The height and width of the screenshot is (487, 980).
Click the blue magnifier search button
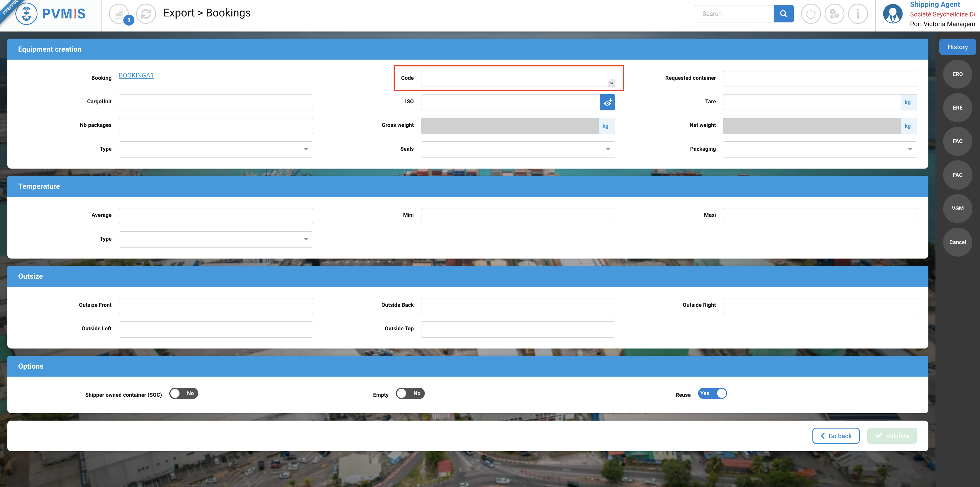(x=783, y=14)
